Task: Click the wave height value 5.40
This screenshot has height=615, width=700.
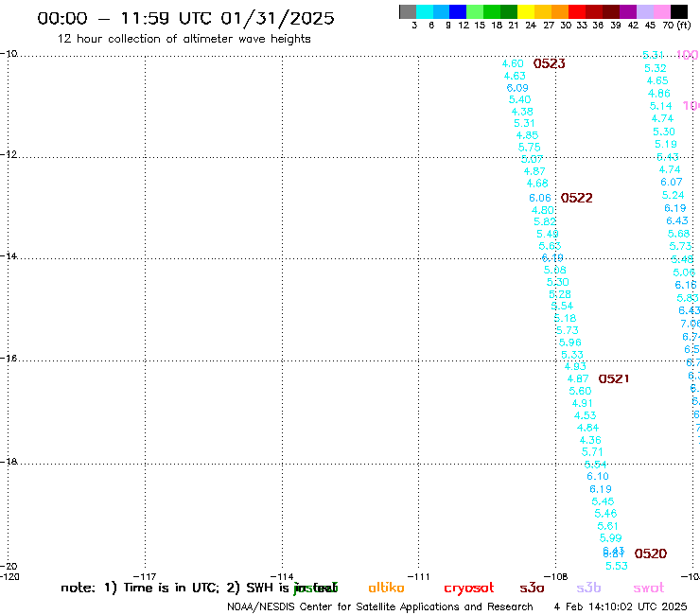Action: click(519, 99)
